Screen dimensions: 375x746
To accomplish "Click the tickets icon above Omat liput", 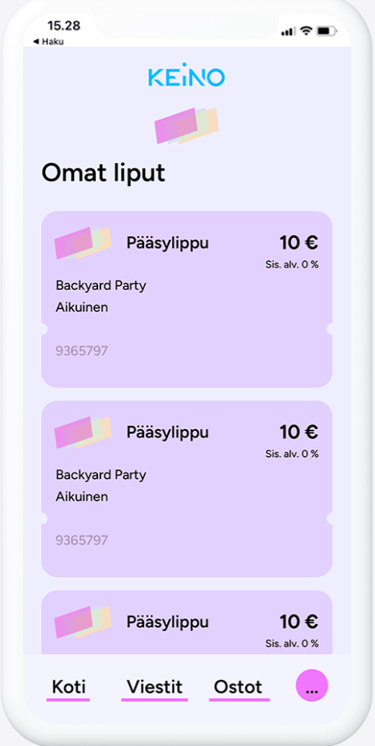I will 187,126.
